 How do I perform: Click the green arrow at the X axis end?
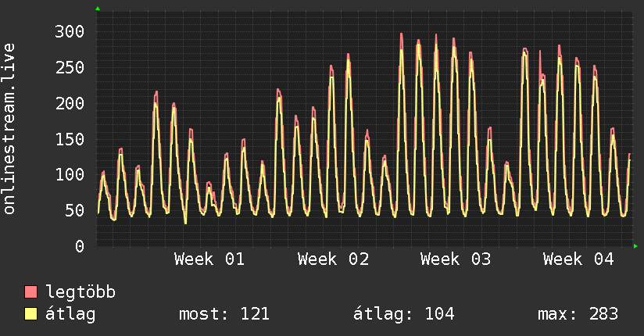pos(636,246)
